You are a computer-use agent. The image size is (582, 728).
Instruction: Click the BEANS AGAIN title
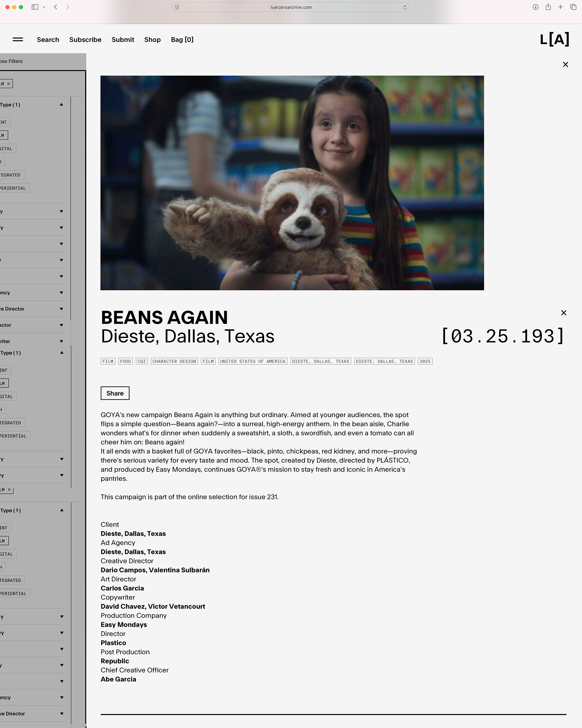pyautogui.click(x=164, y=317)
